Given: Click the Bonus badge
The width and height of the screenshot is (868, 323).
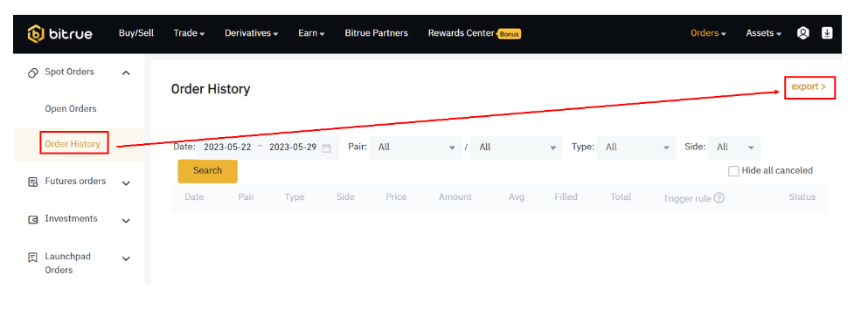Looking at the screenshot, I should (x=510, y=34).
